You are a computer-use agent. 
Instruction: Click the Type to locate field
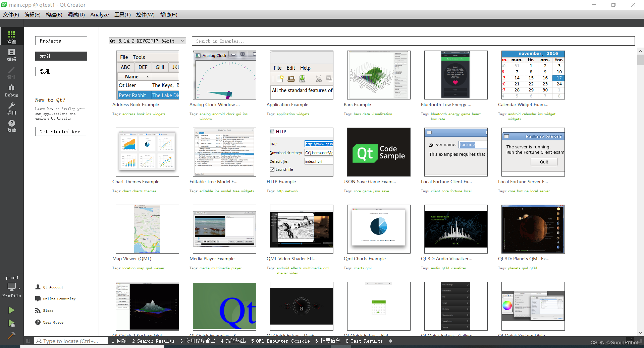point(71,341)
